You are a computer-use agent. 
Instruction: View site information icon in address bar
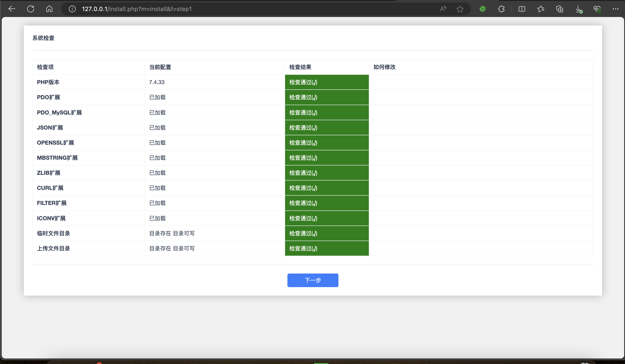pos(72,9)
